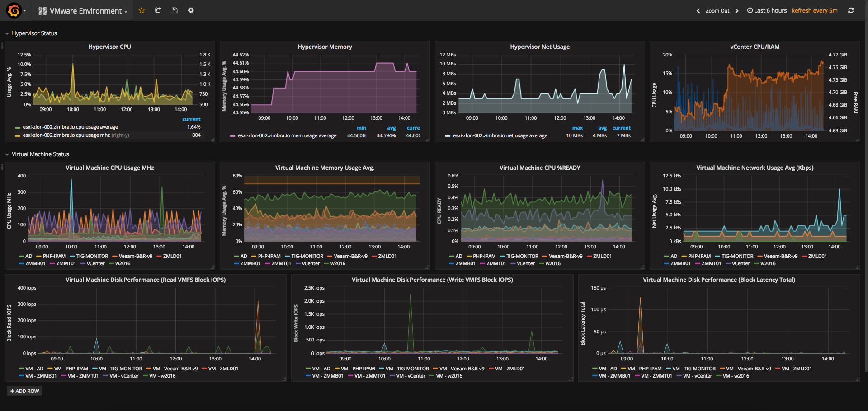
Task: Click VM - vCenter color line in Write IOPS legend
Action: [392, 376]
